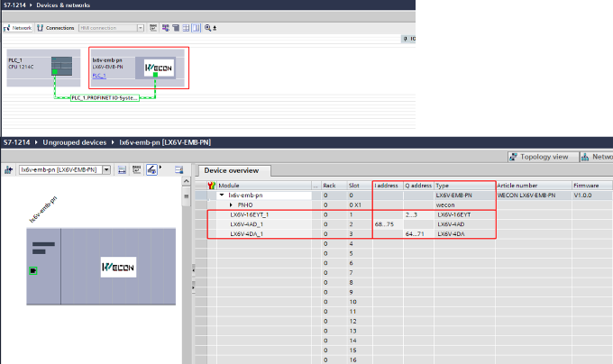This screenshot has height=364, width=613.
Task: Expand the PN-IO tree row
Action: (229, 205)
